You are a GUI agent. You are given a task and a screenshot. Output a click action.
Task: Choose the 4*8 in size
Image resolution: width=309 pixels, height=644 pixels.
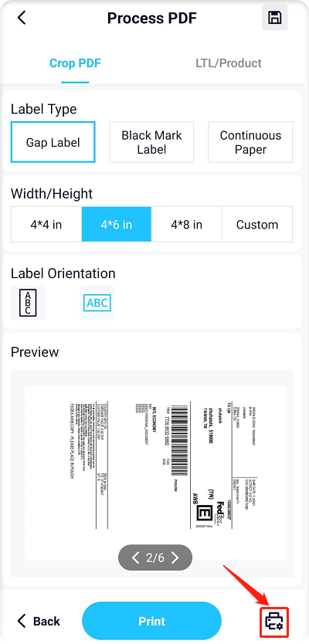[186, 224]
